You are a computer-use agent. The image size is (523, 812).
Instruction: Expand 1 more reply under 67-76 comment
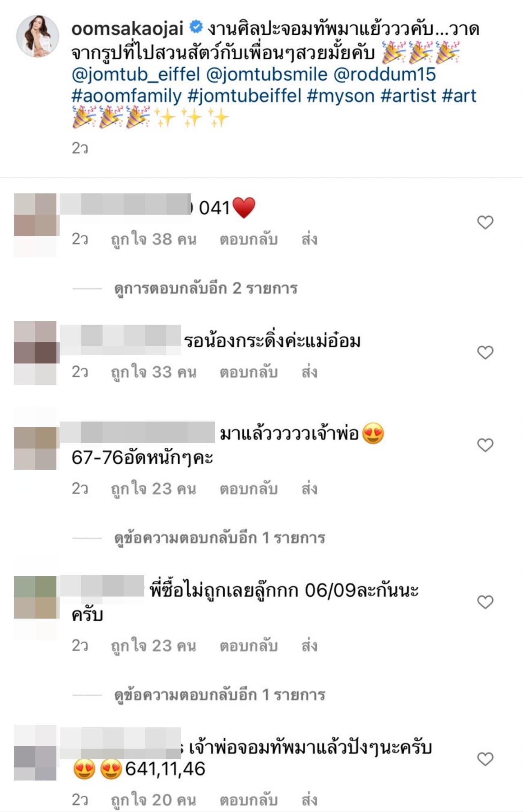click(219, 538)
